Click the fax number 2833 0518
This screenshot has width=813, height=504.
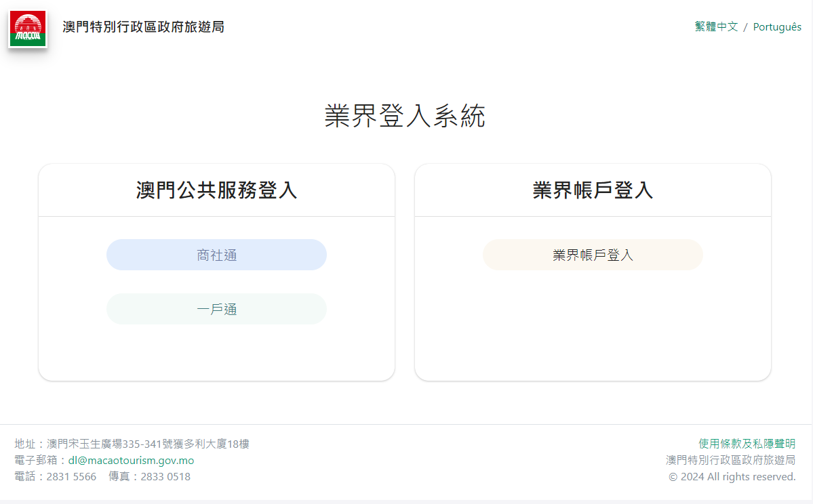(165, 477)
